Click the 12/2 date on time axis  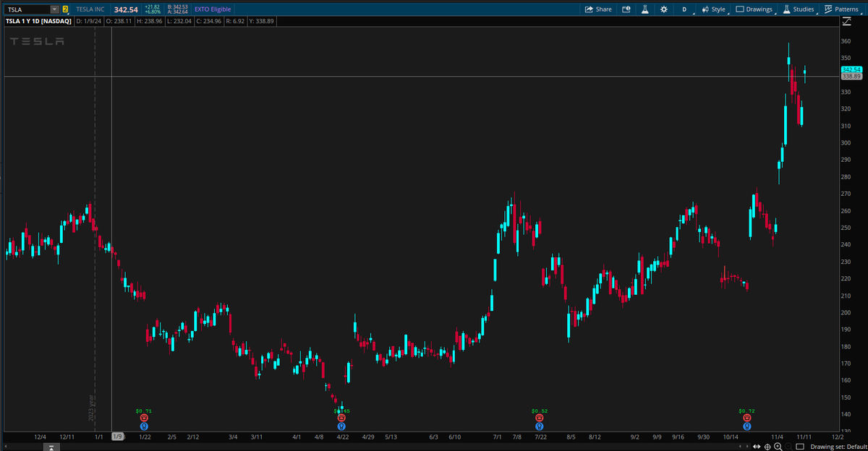pos(838,437)
